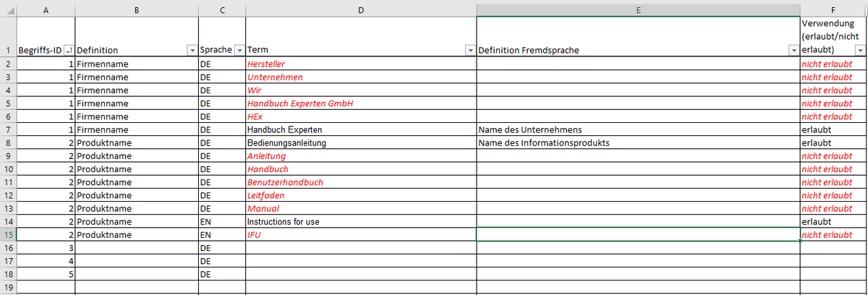Open the Definition Fremdsprache filter dropdown

793,51
